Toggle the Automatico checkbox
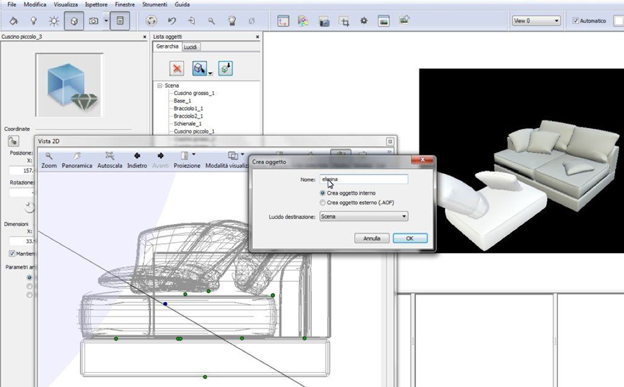Image resolution: width=624 pixels, height=387 pixels. point(575,21)
